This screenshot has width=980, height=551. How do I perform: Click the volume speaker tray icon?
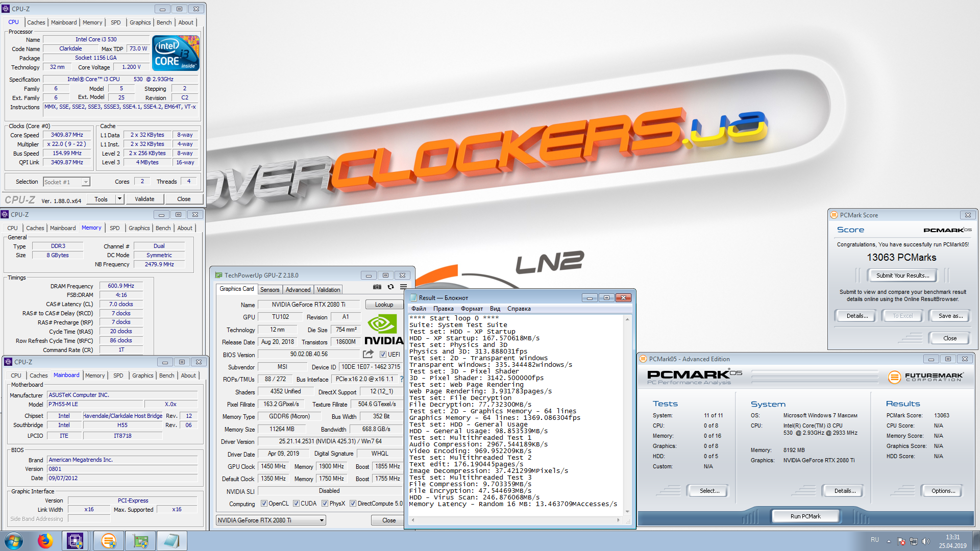(926, 541)
